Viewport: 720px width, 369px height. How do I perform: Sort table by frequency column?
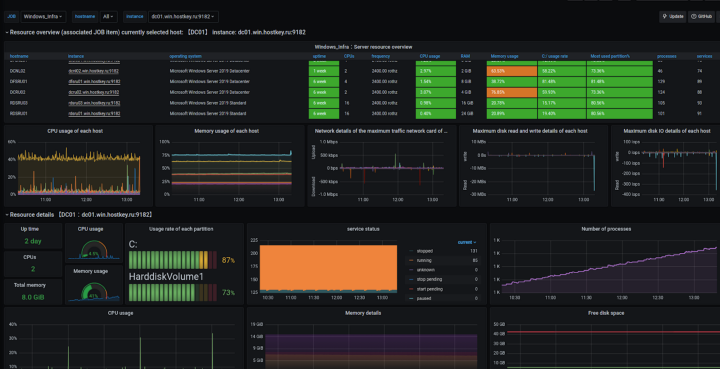381,56
